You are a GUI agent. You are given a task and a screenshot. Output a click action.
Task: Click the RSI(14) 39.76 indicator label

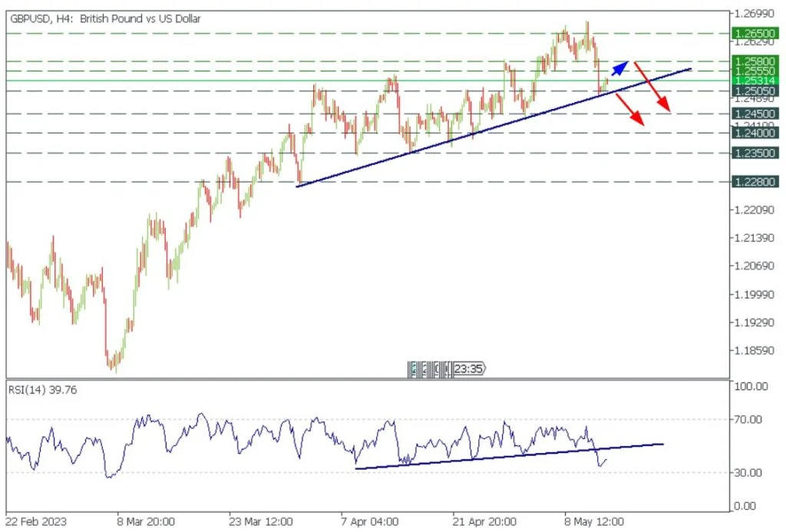[42, 390]
